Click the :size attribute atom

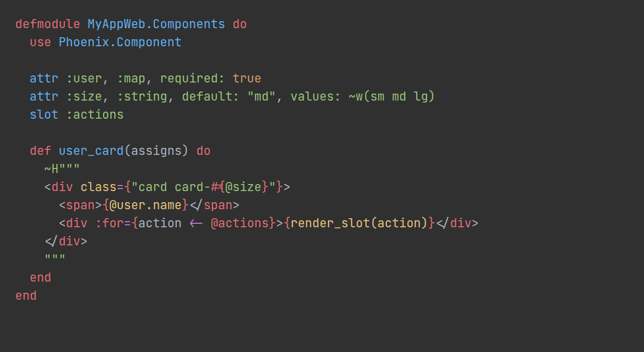[84, 97]
